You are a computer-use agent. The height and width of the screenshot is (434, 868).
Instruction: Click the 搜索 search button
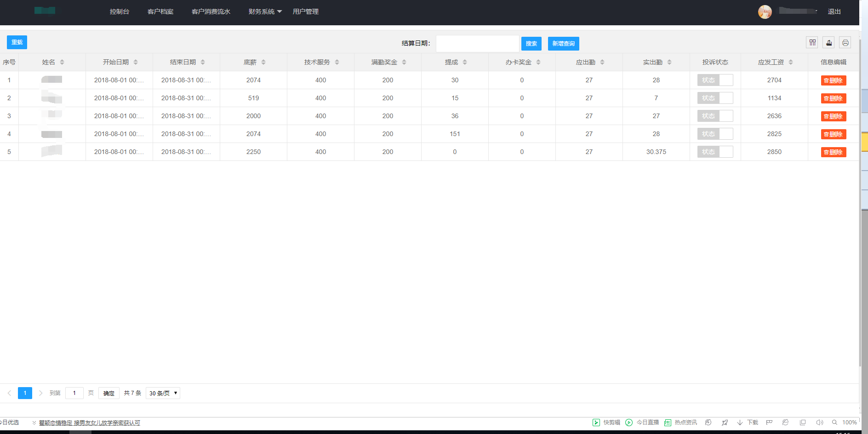tap(531, 44)
